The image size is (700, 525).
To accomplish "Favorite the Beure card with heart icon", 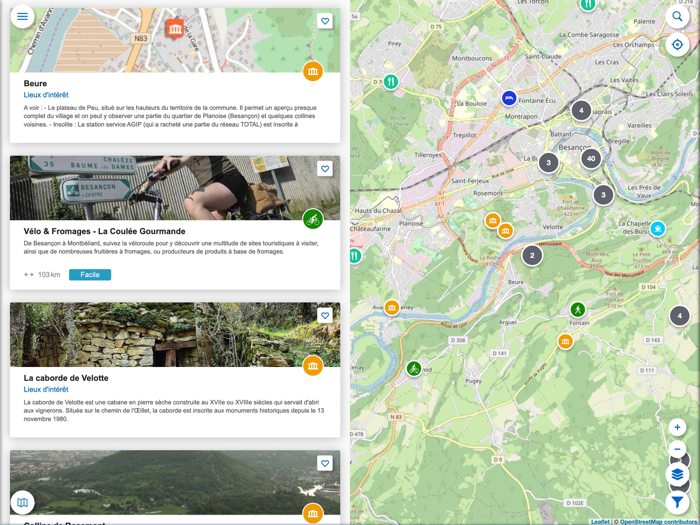I will click(x=325, y=21).
